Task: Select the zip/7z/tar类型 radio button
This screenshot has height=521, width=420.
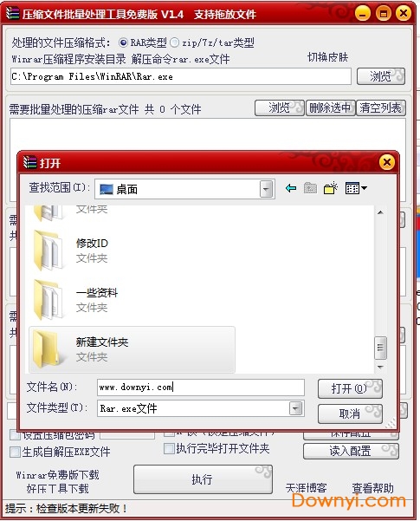Action: 174,42
